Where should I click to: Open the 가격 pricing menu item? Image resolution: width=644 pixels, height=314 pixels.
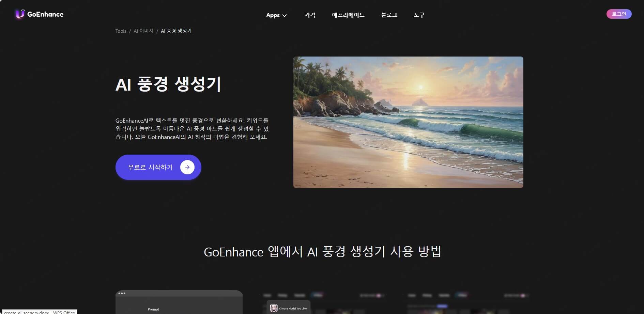click(x=310, y=15)
